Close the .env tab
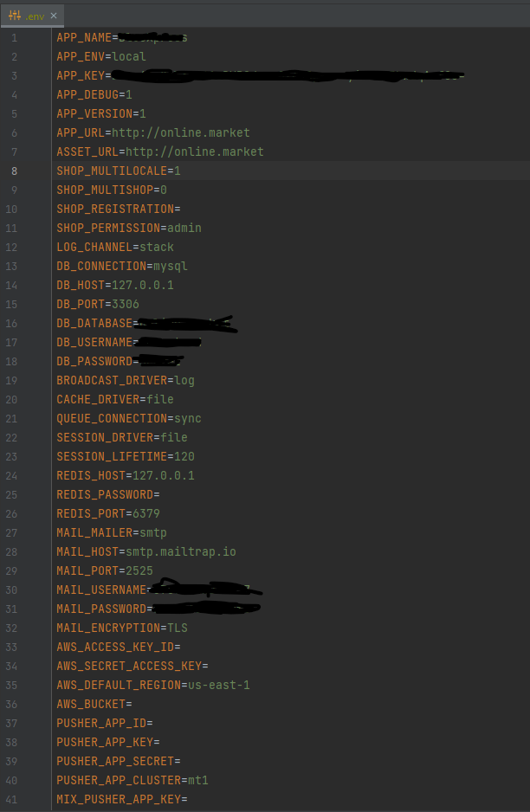The image size is (530, 812). 54,16
